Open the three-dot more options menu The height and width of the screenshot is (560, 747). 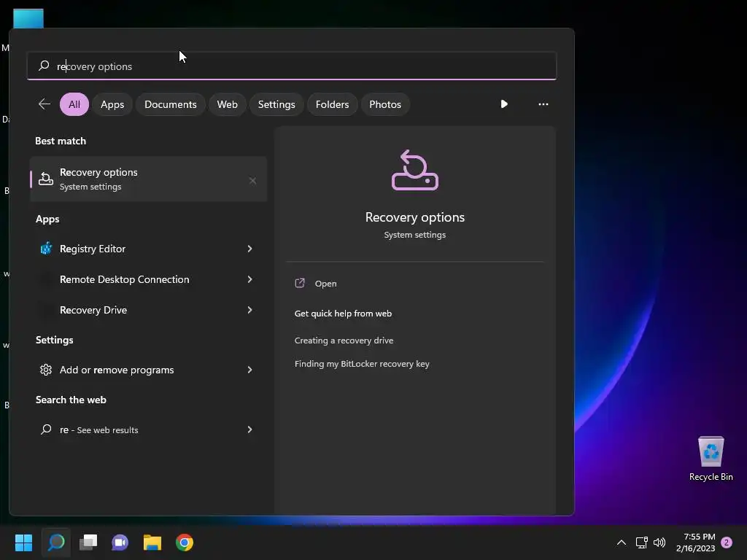pos(543,104)
